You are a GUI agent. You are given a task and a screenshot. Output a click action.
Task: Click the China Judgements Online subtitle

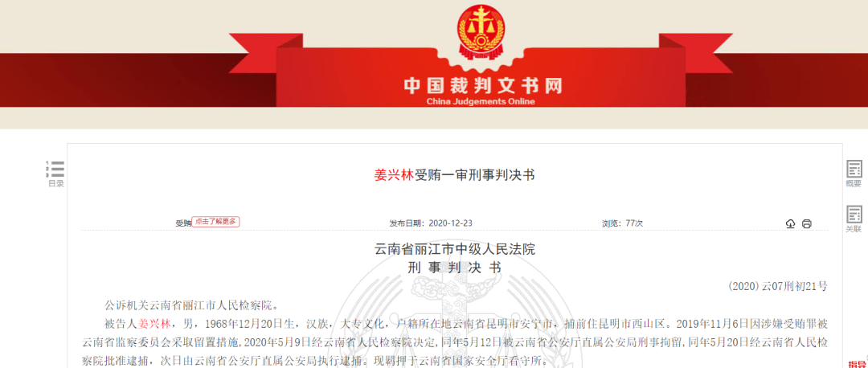pyautogui.click(x=481, y=102)
